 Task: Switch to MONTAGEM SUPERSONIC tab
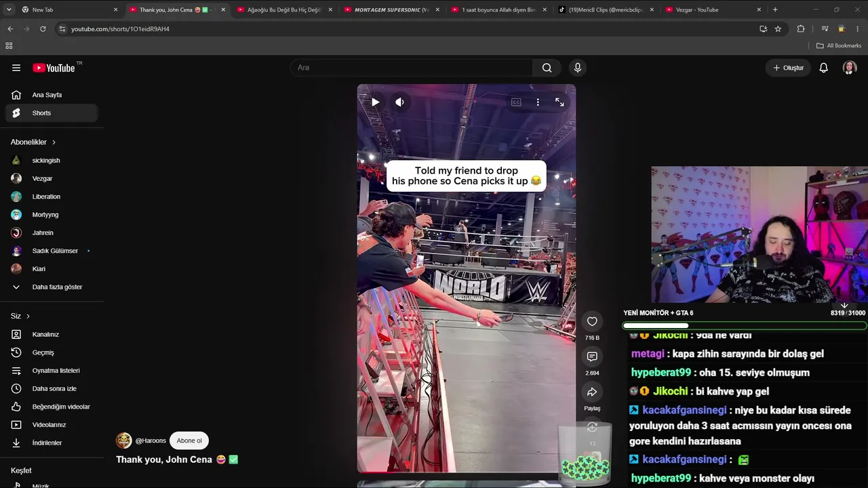tap(391, 9)
